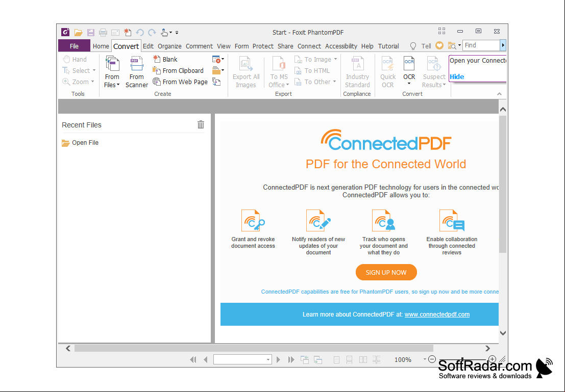Image resolution: width=565 pixels, height=392 pixels.
Task: Toggle continuous page view in status bar
Action: (349, 359)
